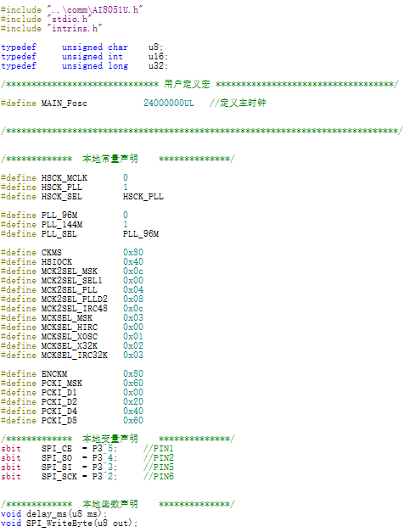The height and width of the screenshot is (532, 409).
Task: Click the AI8051U.h include line
Action: [x=71, y=9]
